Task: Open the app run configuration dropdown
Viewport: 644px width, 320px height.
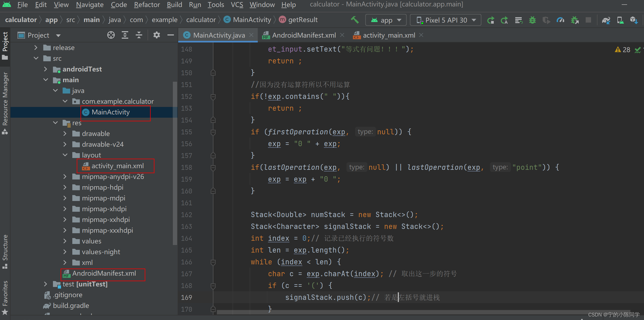Action: [386, 20]
